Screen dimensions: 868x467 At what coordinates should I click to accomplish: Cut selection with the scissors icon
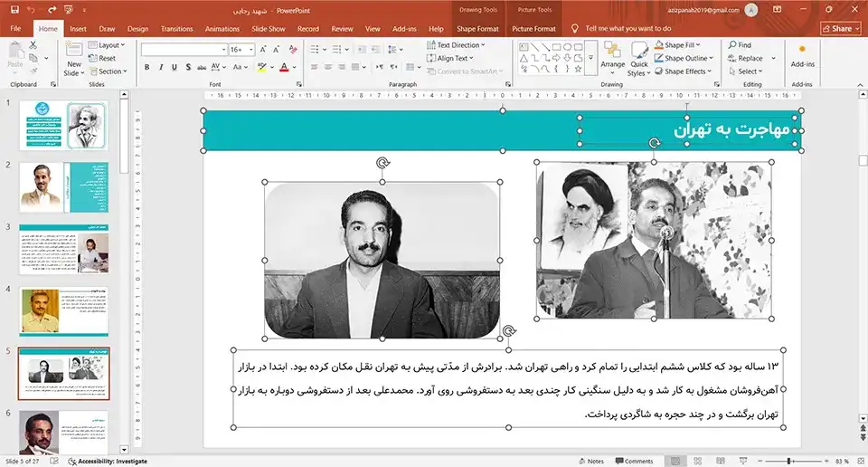coord(33,45)
